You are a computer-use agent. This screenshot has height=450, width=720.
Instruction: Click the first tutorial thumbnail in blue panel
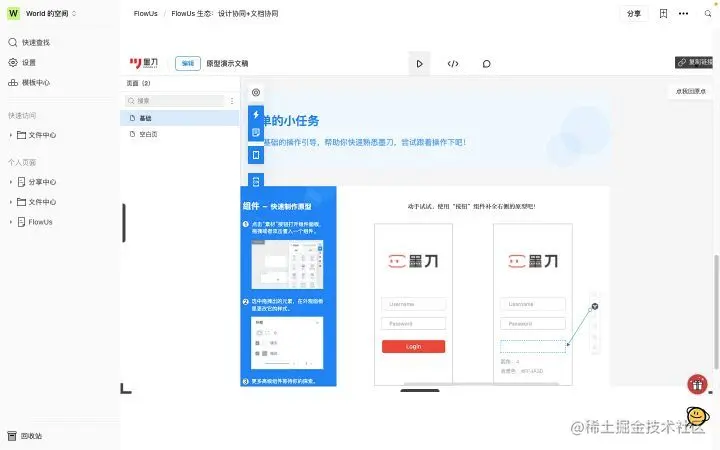[x=287, y=264]
